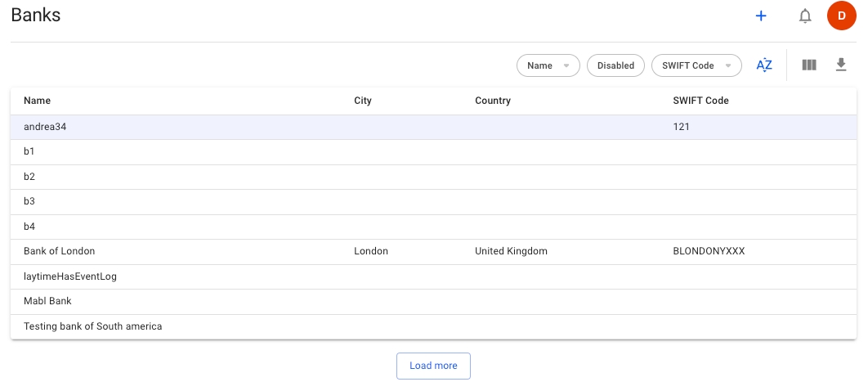The width and height of the screenshot is (868, 382).
Task: Sort by the Name column header
Action: tap(38, 101)
